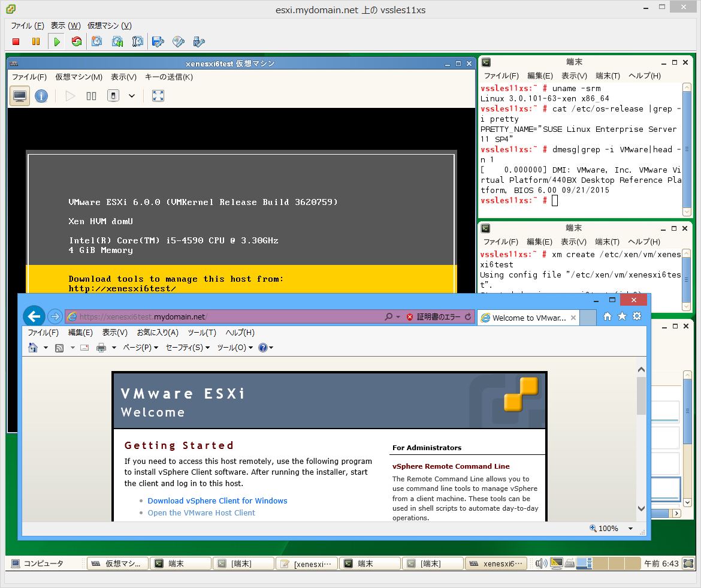Viewport: 701px width, 588px height.
Task: Open 編集(E) menu in the top terminal window
Action: tap(540, 76)
